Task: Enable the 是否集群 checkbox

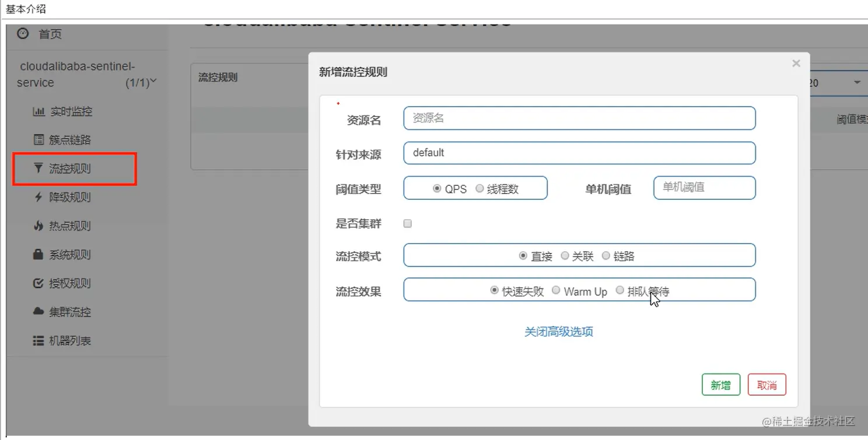Action: coord(408,223)
